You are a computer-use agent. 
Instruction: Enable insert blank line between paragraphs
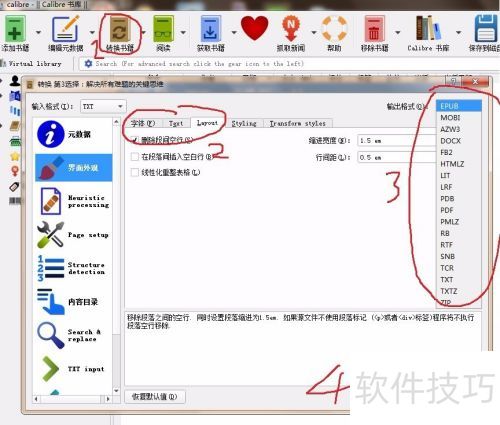tap(135, 156)
